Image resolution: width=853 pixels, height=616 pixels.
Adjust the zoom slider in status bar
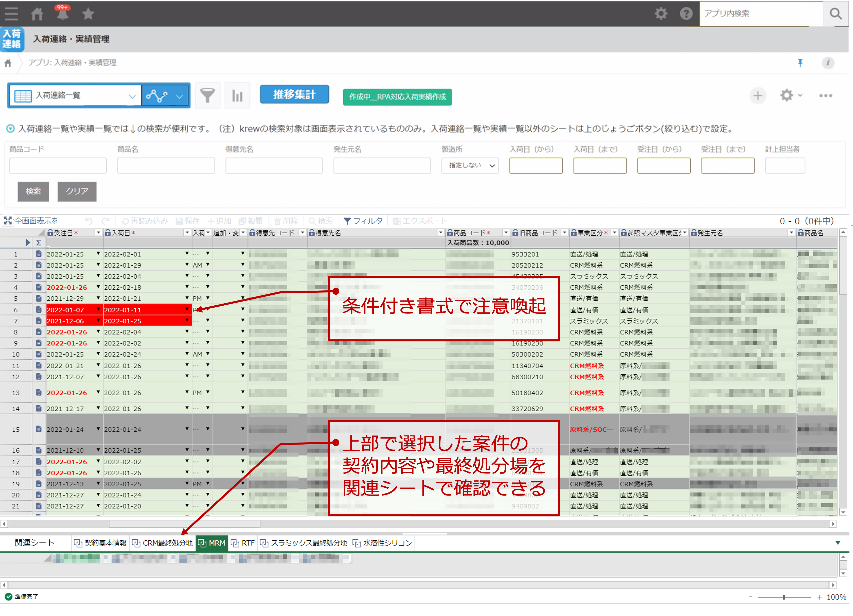click(784, 597)
